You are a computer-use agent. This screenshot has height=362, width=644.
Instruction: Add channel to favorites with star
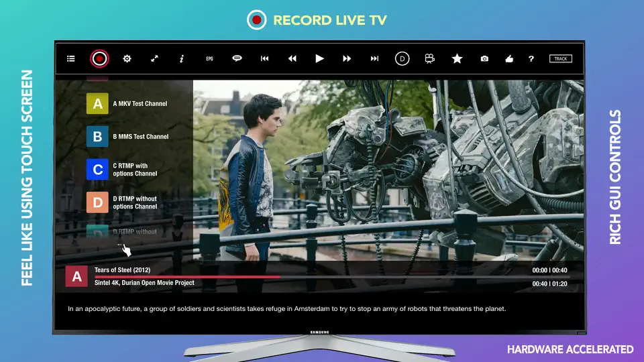457,59
